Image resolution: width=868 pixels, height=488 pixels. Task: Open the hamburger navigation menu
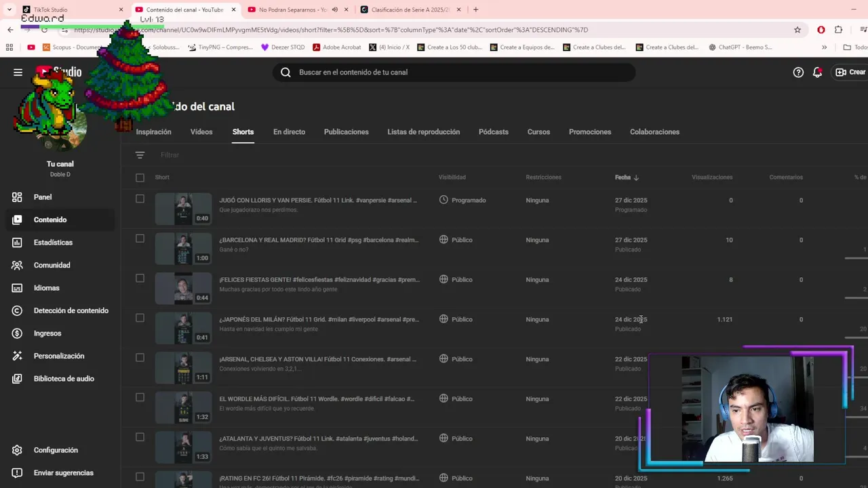click(x=18, y=73)
